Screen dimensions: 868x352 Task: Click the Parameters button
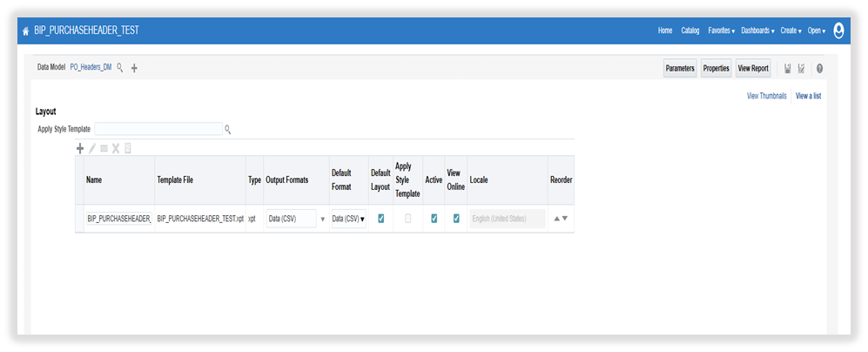click(680, 68)
